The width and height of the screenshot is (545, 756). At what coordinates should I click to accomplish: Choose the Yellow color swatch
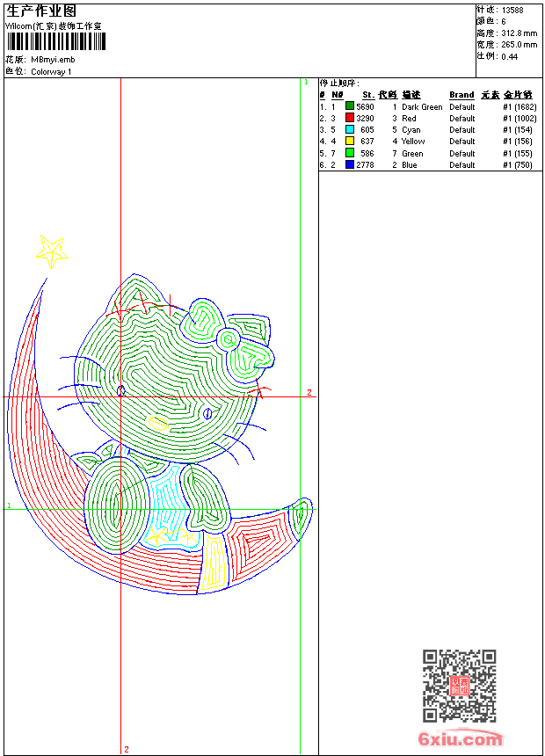(350, 141)
